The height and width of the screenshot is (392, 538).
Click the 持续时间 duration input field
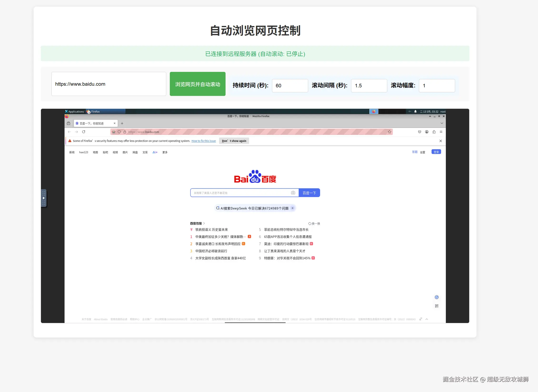point(290,86)
